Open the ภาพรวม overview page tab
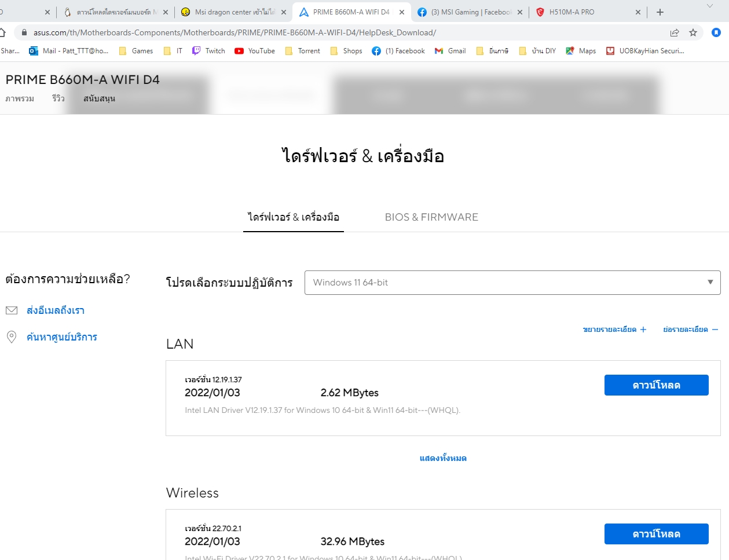 pyautogui.click(x=20, y=98)
